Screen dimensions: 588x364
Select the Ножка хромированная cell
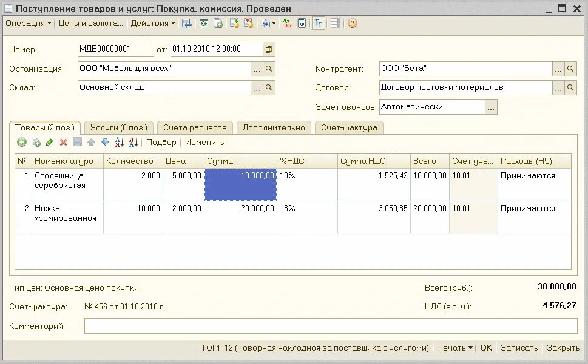pyautogui.click(x=67, y=217)
